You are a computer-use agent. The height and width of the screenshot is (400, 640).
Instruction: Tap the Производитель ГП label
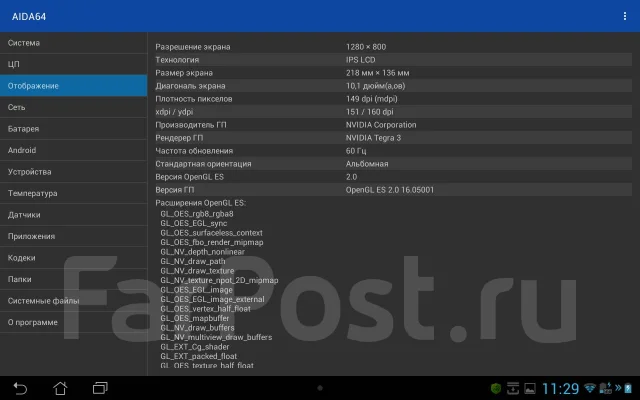[x=191, y=125]
